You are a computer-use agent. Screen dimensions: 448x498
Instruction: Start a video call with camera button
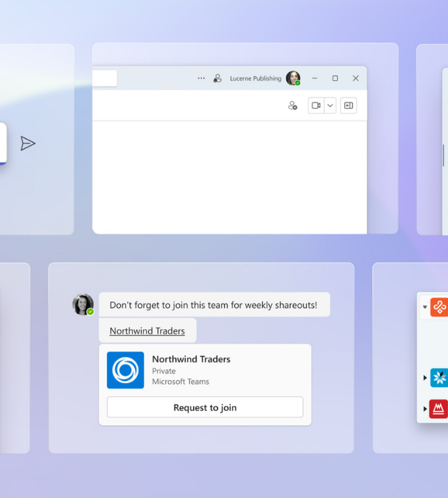pos(316,105)
